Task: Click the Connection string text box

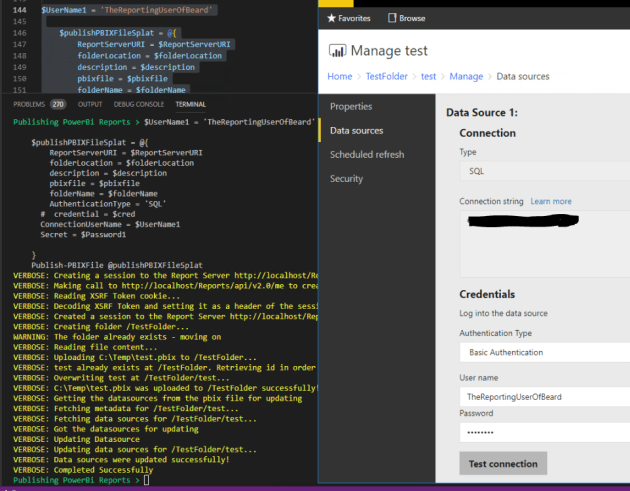Action: pyautogui.click(x=544, y=244)
